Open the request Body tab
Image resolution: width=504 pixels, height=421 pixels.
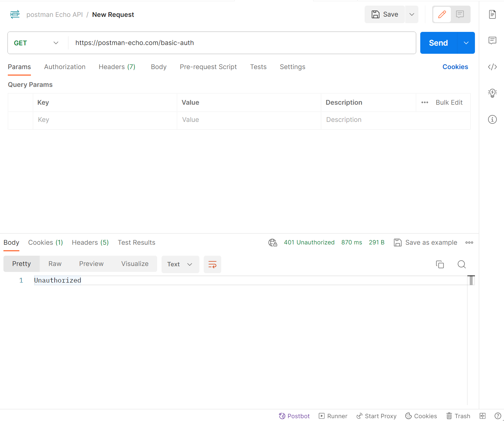pos(159,67)
